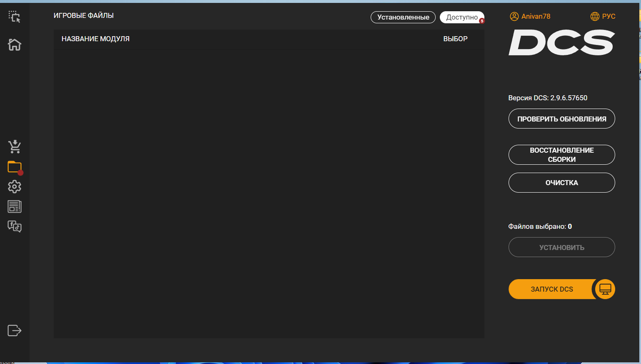Click the ИГРОВЫЕ ФАЙЛЫ heading
This screenshot has width=641, height=364.
coord(84,15)
